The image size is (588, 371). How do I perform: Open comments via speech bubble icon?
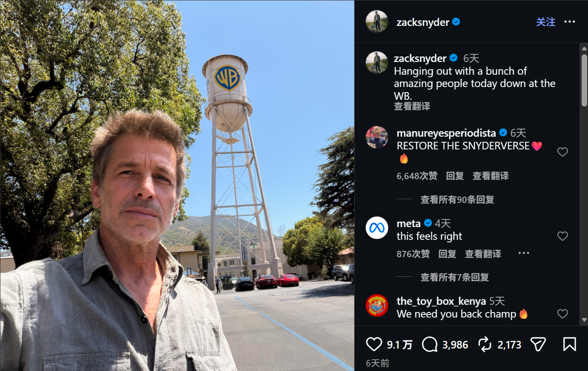430,344
